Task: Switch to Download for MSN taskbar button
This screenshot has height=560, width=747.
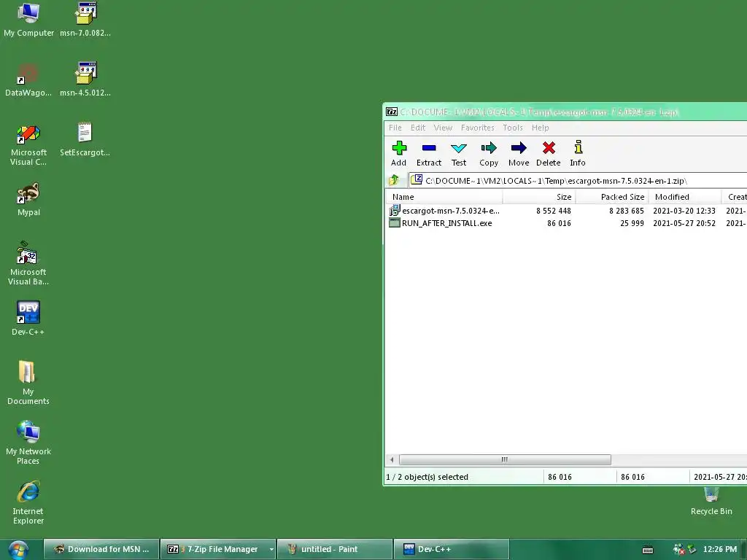Action: coord(101,549)
